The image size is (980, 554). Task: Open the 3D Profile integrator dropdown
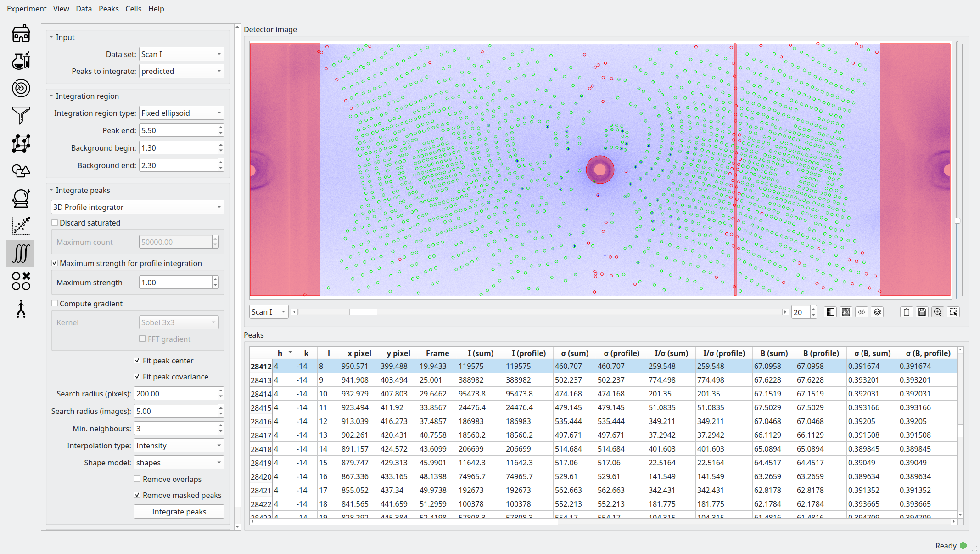click(137, 207)
